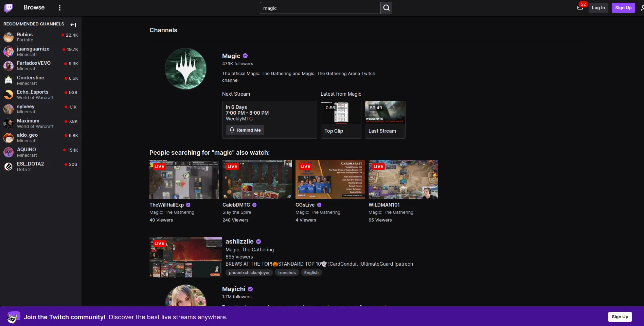Click the Echo_Esports channel avatar

(8, 95)
